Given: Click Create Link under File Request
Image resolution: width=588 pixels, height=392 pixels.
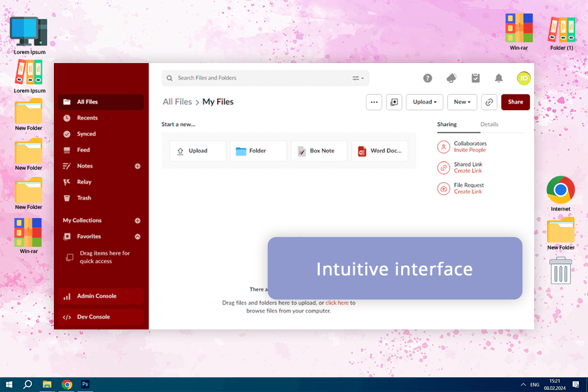Looking at the screenshot, I should coord(467,192).
